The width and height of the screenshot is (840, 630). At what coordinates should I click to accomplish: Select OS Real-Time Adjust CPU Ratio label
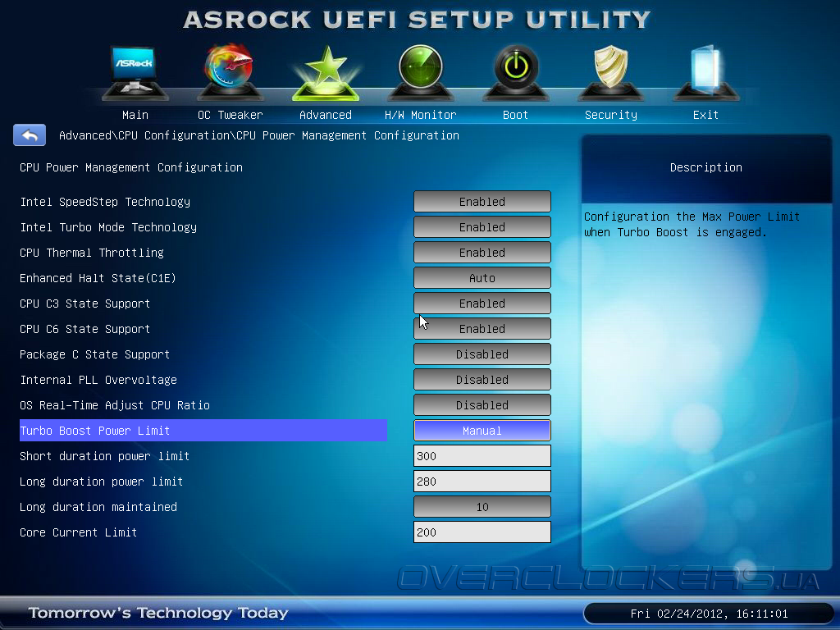click(115, 405)
